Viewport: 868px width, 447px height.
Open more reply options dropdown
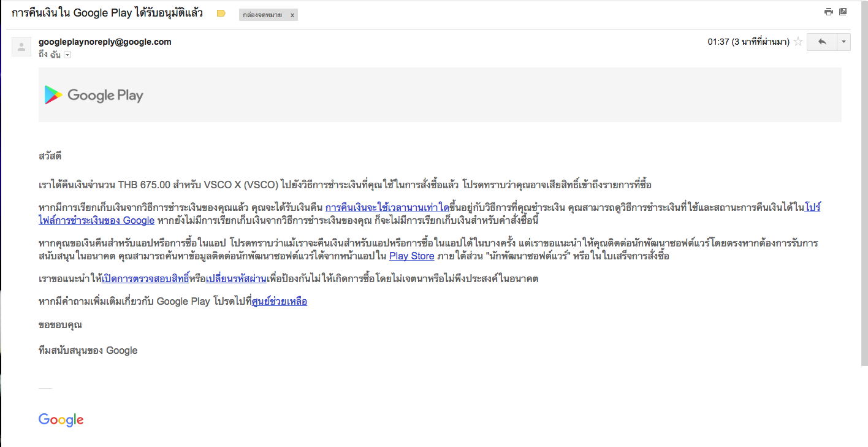(844, 42)
